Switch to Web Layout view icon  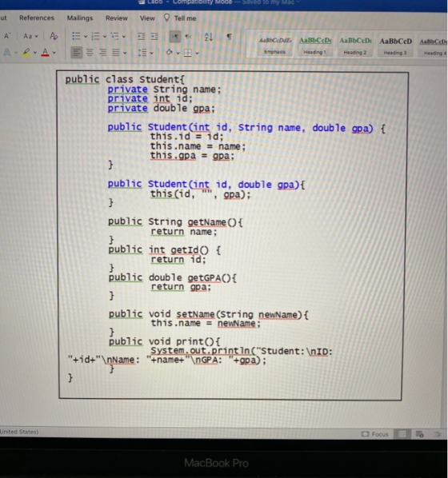420,434
